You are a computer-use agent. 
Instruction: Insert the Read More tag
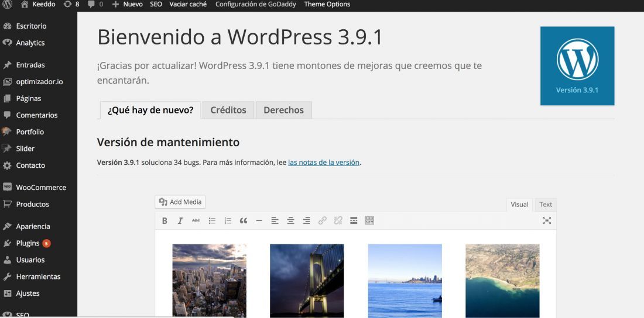354,221
